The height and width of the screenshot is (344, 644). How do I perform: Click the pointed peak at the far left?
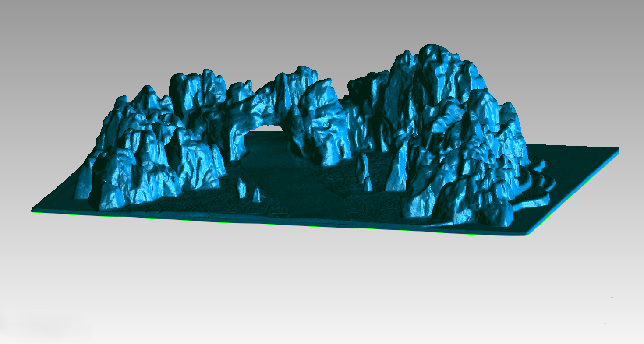click(x=147, y=94)
